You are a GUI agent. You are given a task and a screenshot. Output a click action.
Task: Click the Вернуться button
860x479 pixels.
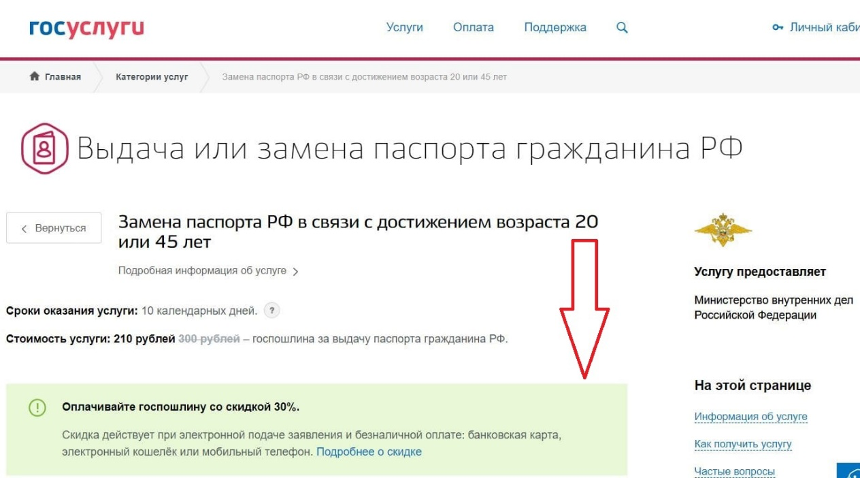click(54, 228)
